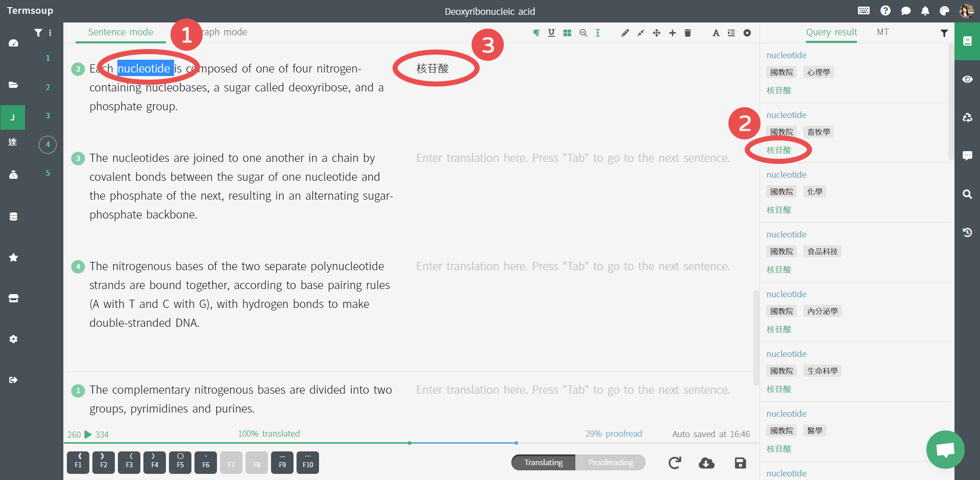Viewport: 980px width, 480px height.
Task: Open the comments icon in right sidebar
Action: pos(967,156)
